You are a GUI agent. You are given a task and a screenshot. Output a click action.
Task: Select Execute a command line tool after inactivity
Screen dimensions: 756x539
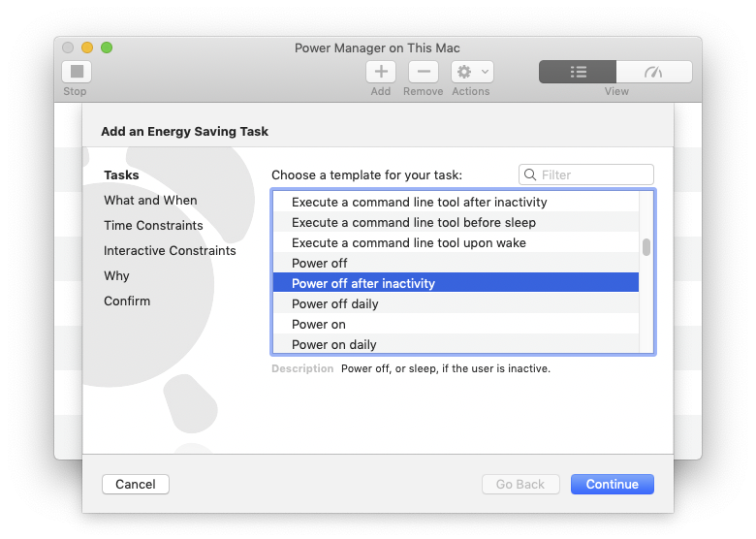pyautogui.click(x=457, y=202)
